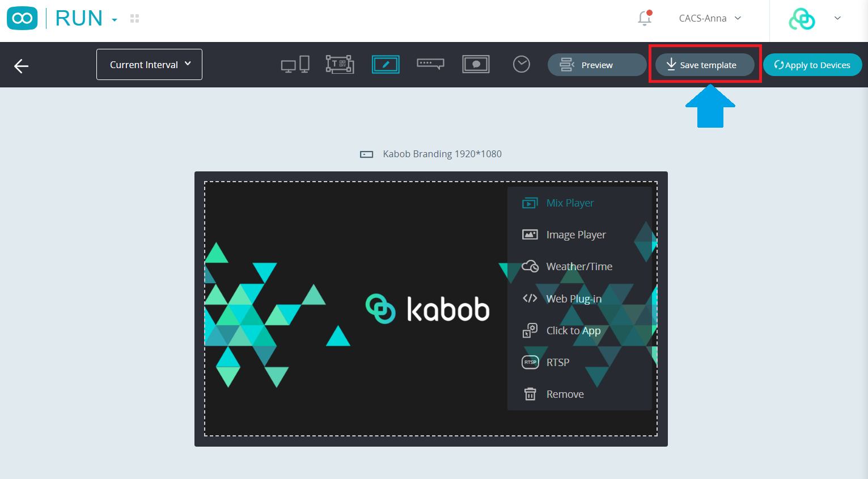Select the text/QR zone layout icon
868x479 pixels.
pyautogui.click(x=340, y=65)
